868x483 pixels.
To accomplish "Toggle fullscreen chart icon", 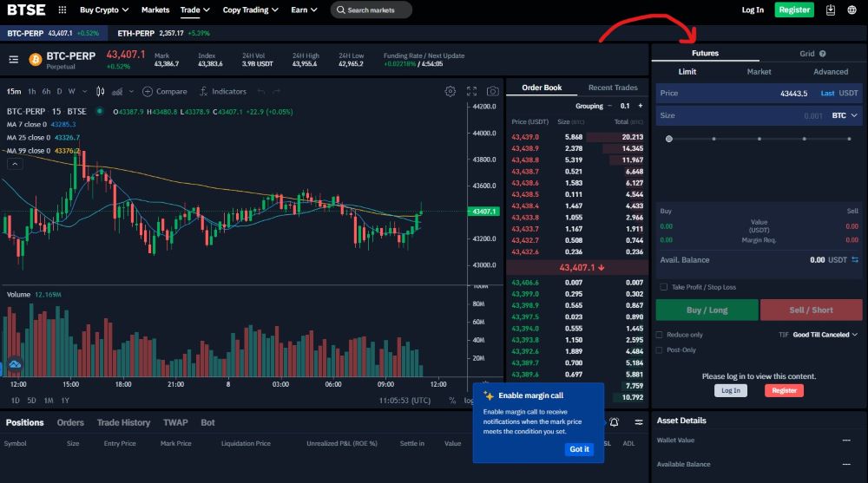I will (x=471, y=91).
